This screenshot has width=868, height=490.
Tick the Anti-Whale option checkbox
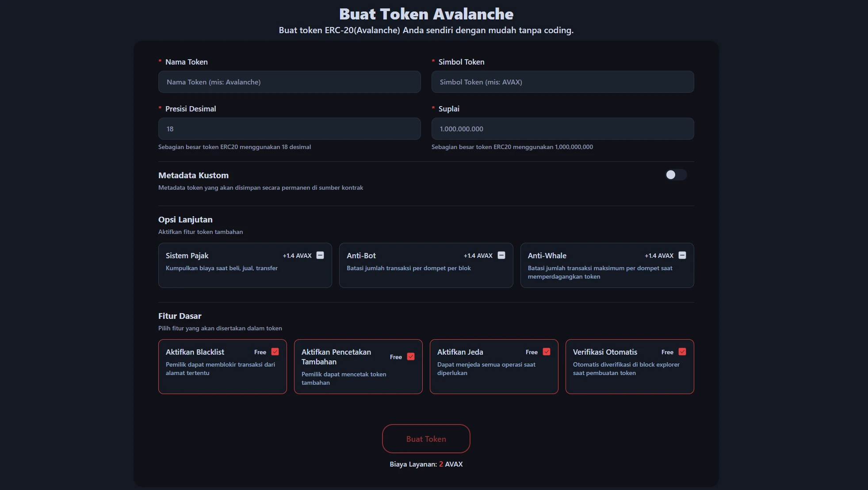(x=682, y=255)
